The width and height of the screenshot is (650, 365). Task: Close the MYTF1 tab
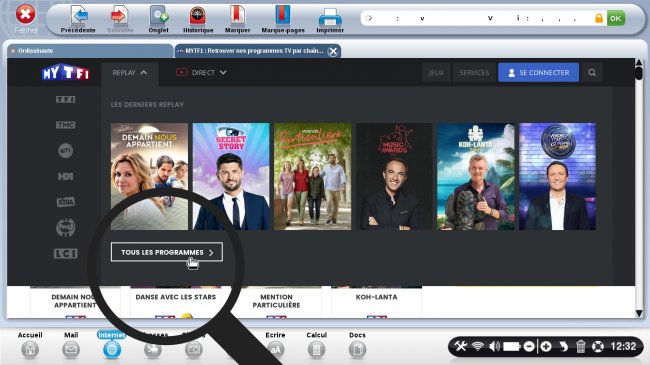click(332, 51)
